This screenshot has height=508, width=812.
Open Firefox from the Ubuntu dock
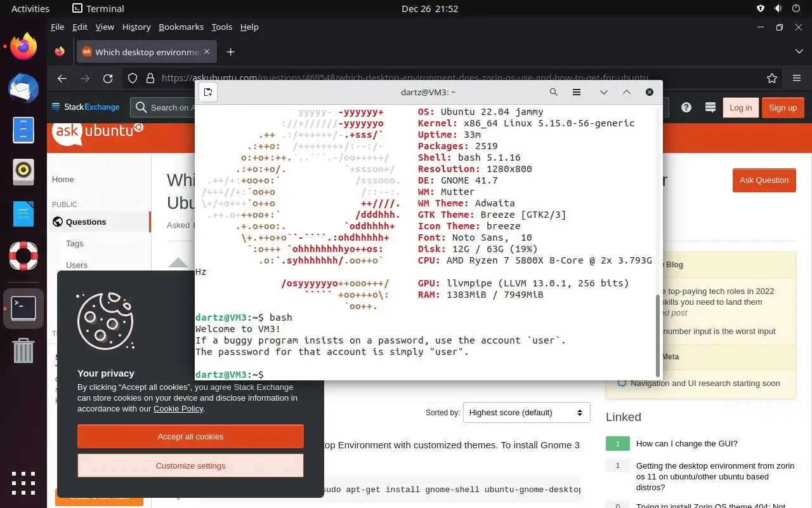[23, 46]
